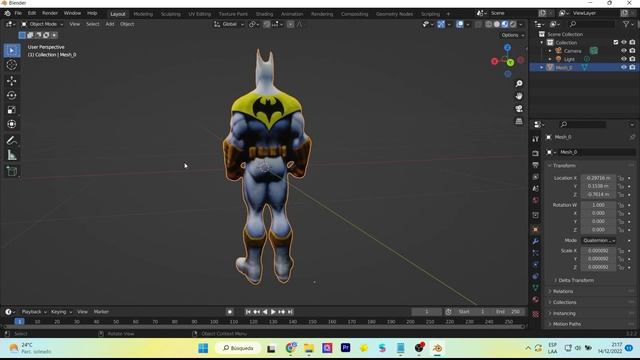Viewport: 640px width, 360px height.
Task: Select the Rotate tool
Action: pyautogui.click(x=11, y=96)
